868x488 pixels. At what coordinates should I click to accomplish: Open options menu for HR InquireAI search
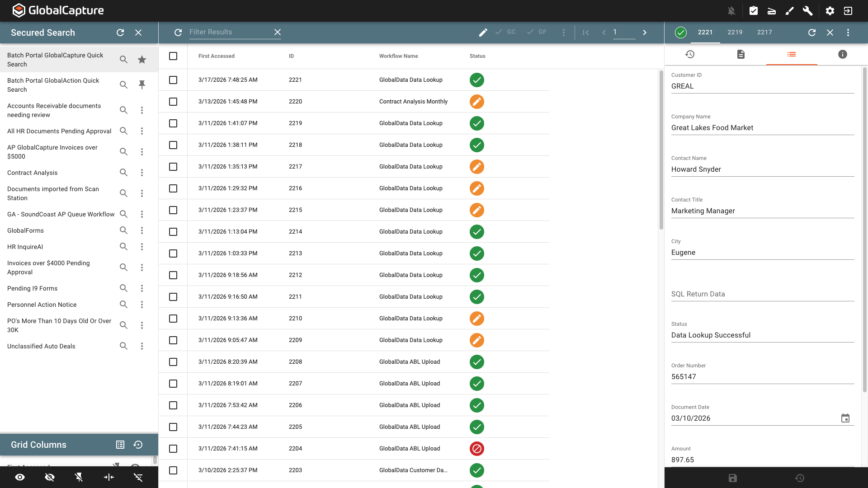[x=142, y=247]
